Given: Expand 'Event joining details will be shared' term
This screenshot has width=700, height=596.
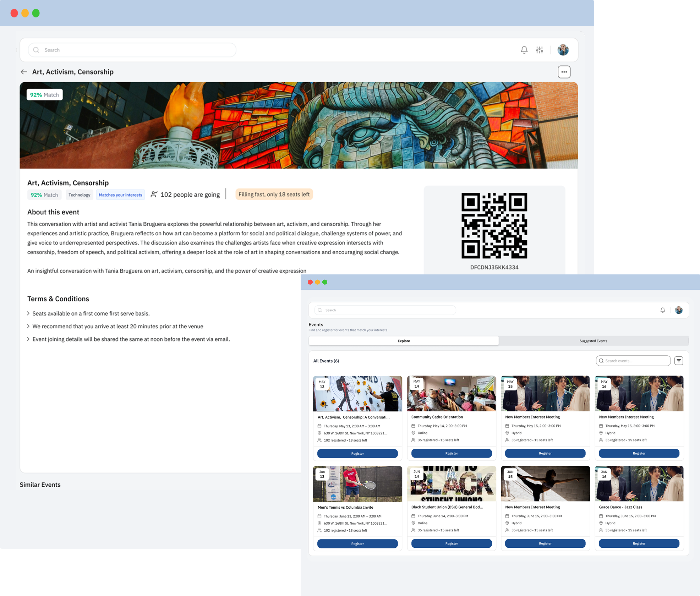Looking at the screenshot, I should tap(28, 339).
